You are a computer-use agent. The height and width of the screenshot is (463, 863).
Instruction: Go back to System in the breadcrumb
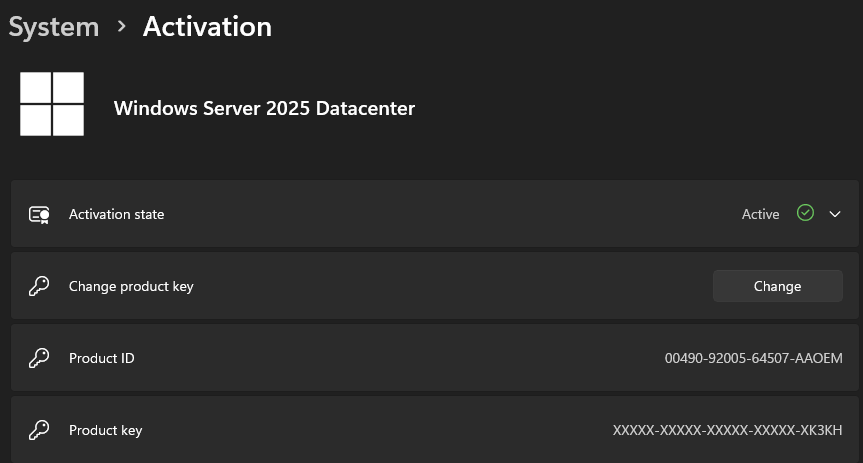click(x=54, y=27)
